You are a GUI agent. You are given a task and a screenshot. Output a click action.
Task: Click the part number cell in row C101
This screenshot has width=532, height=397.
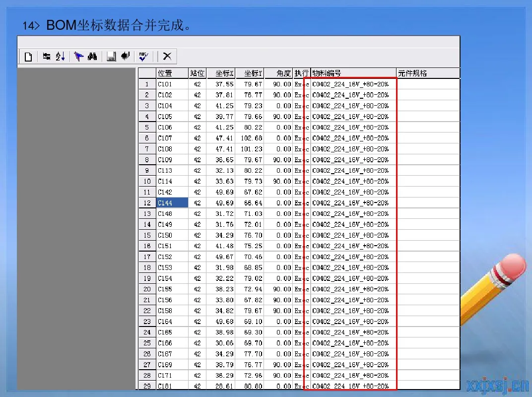(353, 84)
